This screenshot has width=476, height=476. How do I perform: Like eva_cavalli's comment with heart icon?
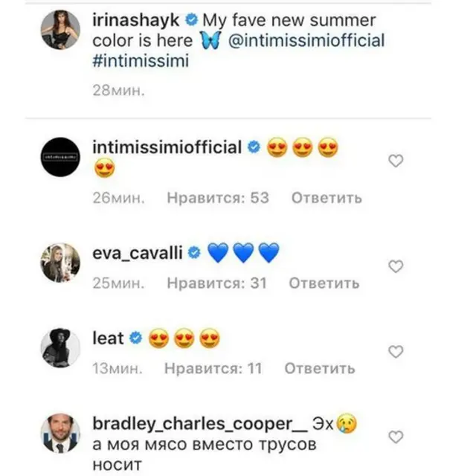396,266
